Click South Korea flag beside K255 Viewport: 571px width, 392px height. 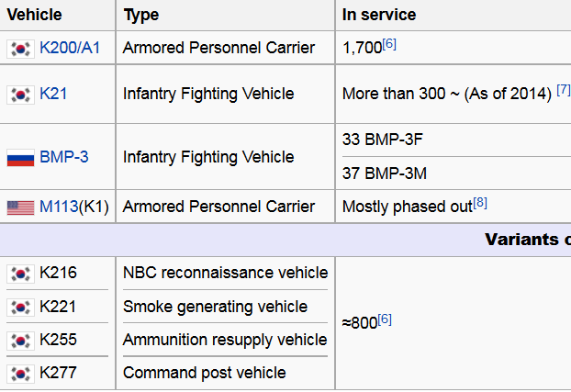point(20,341)
